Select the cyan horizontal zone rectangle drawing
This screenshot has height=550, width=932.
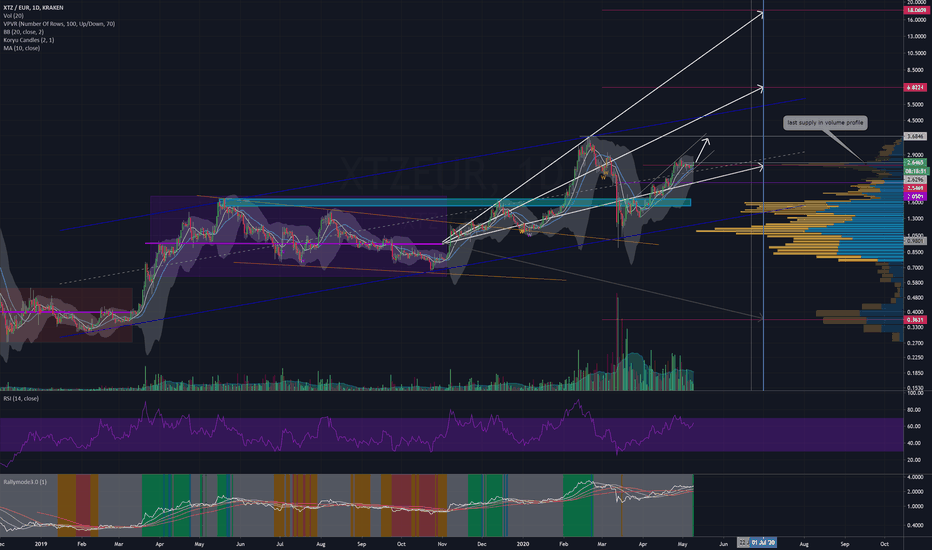tap(454, 203)
